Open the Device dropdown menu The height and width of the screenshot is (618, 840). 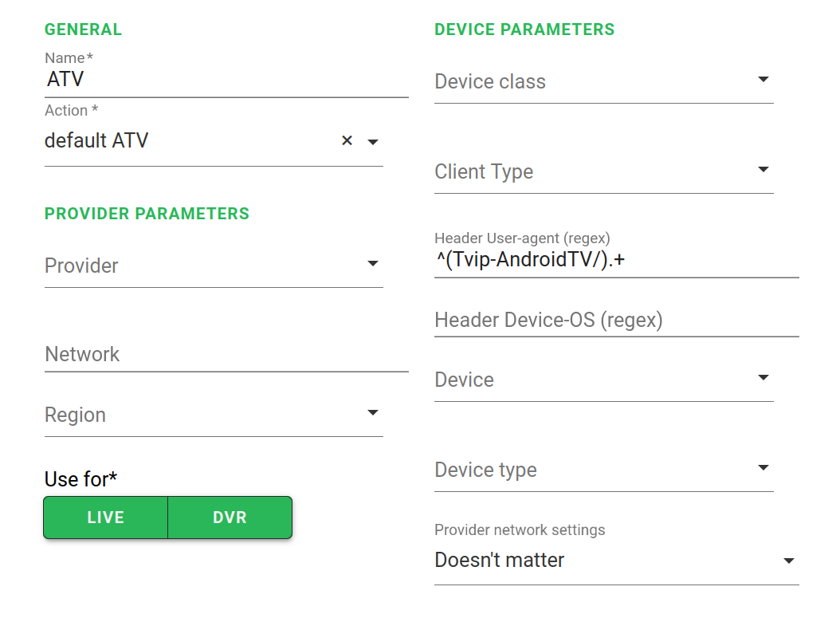tap(590, 380)
